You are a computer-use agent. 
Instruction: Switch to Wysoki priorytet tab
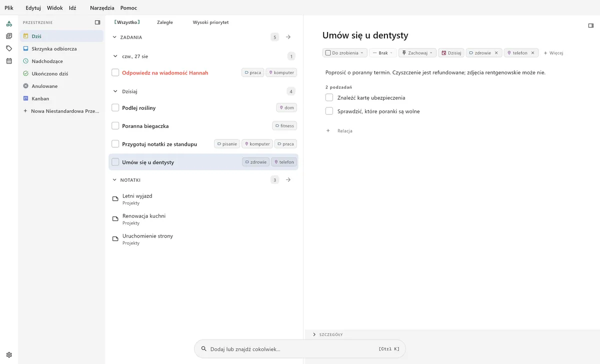point(210,22)
